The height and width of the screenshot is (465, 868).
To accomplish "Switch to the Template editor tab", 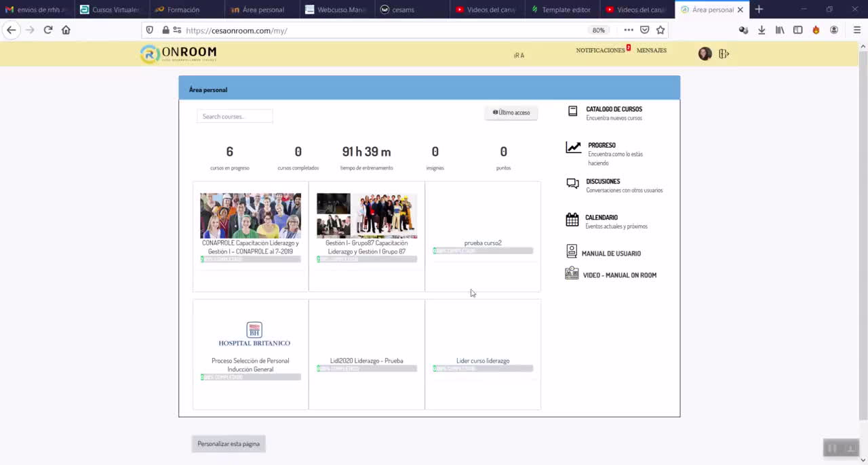I will 566,9.
